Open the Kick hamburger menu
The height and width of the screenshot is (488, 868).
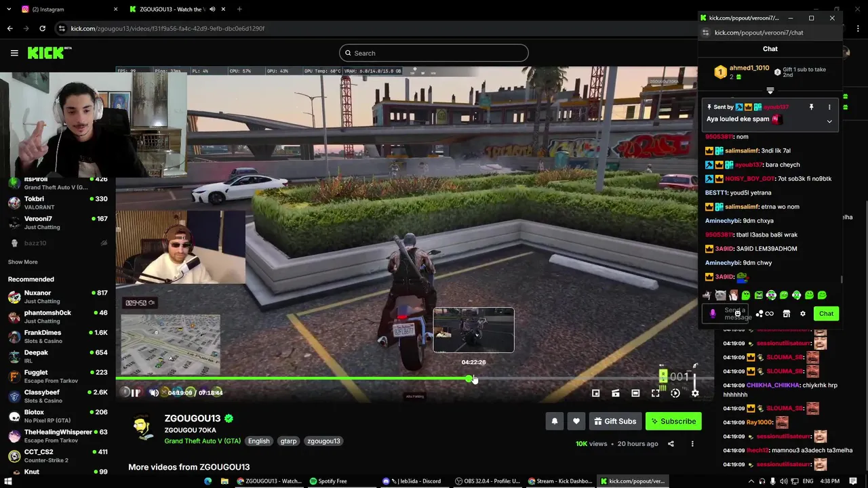(x=14, y=53)
